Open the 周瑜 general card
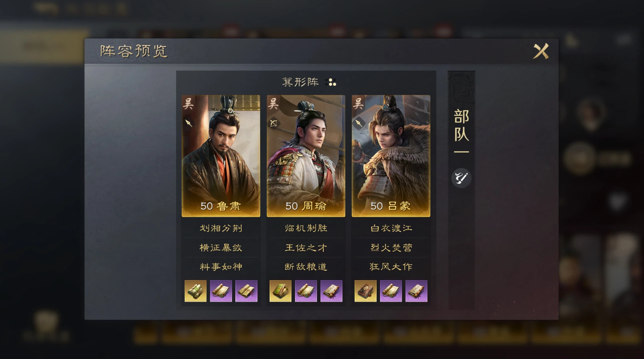 (x=306, y=156)
